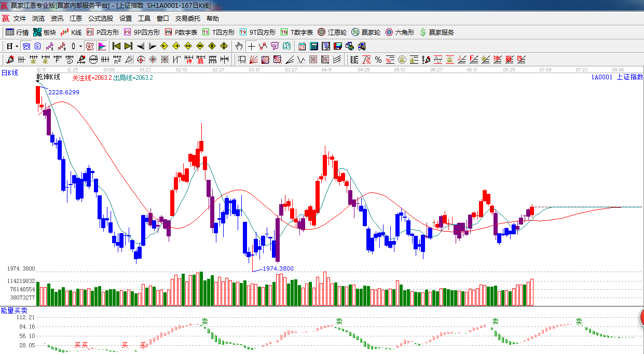Viewport: 644px width, 354px height.
Task: Click the calculator icon in toolbar
Action: (313, 46)
